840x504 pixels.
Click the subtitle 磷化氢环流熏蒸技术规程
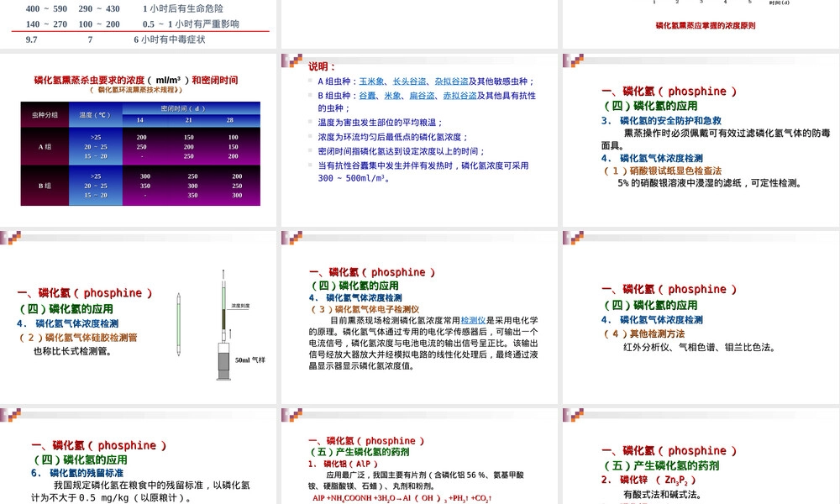[x=136, y=90]
